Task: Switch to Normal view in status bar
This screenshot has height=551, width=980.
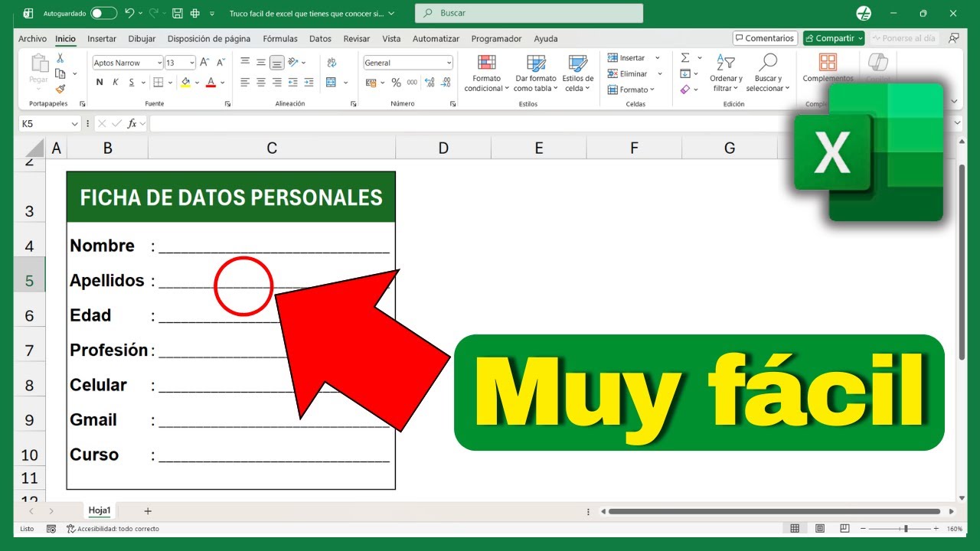Action: point(795,529)
